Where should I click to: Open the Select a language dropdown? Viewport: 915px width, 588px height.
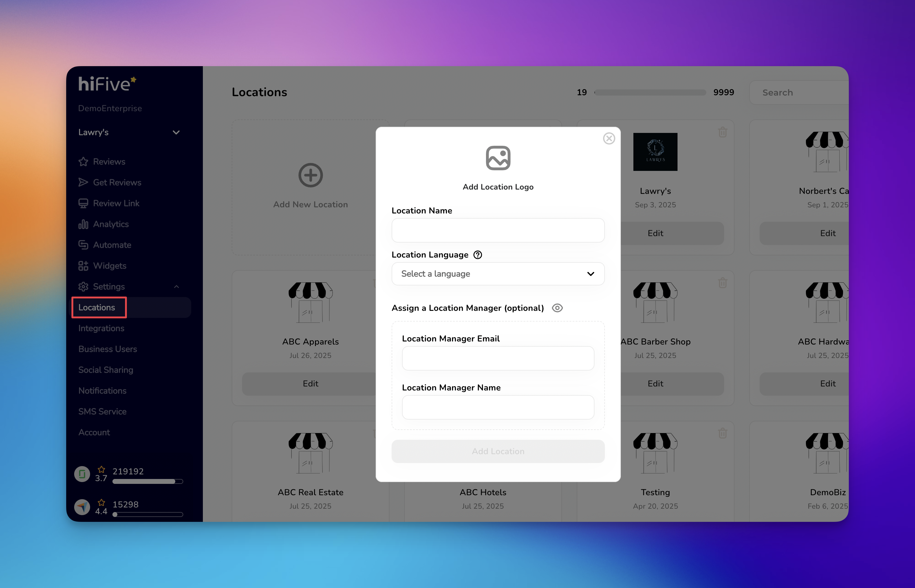(498, 274)
